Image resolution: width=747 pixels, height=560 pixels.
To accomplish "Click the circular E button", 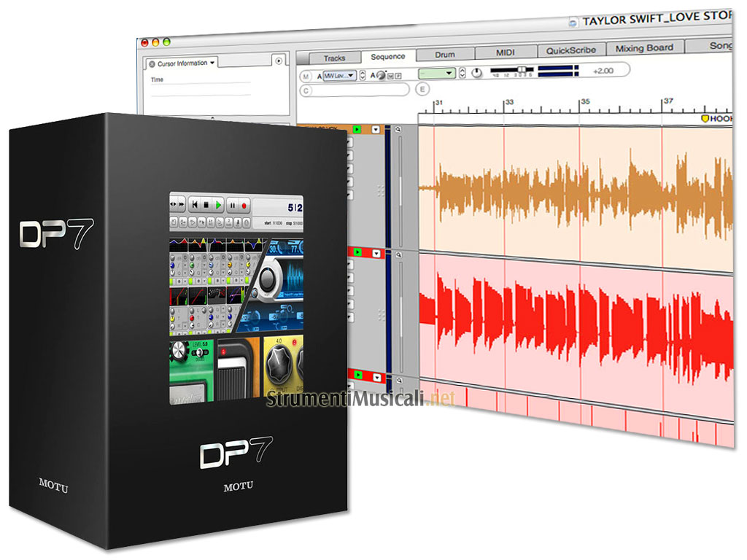I will coord(422,89).
